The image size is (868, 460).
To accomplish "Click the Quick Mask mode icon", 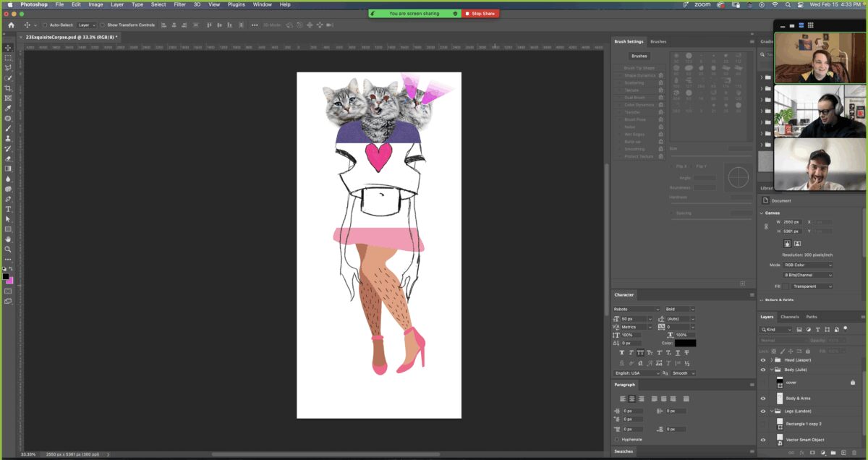I will [8, 291].
